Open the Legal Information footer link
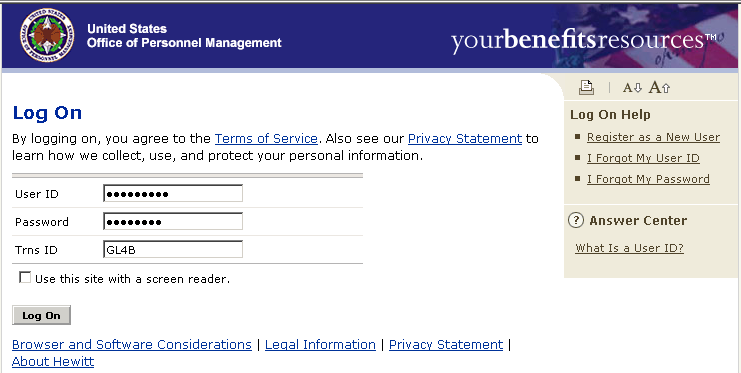The image size is (741, 373). [x=320, y=345]
